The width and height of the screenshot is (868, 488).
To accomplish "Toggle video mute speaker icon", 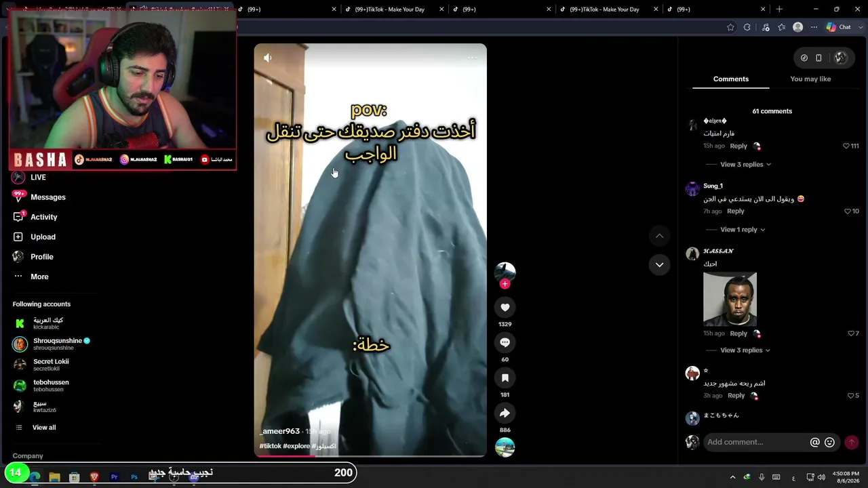I will pos(268,58).
